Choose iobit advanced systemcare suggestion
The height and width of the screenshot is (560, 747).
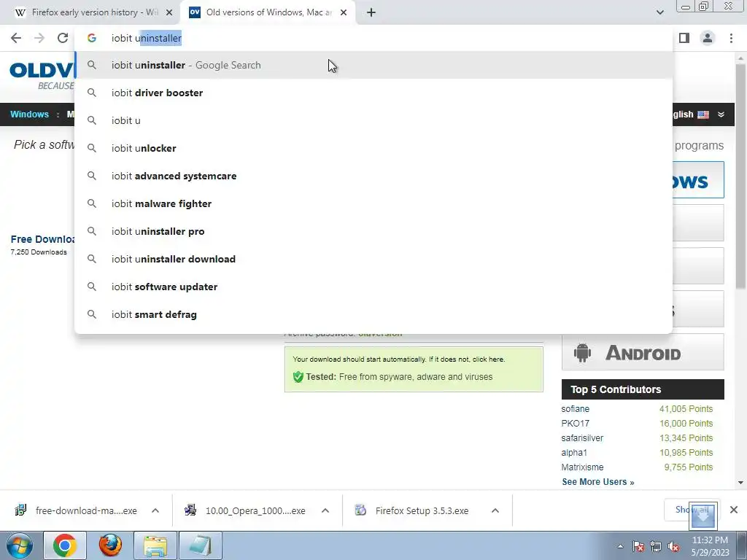pyautogui.click(x=373, y=176)
